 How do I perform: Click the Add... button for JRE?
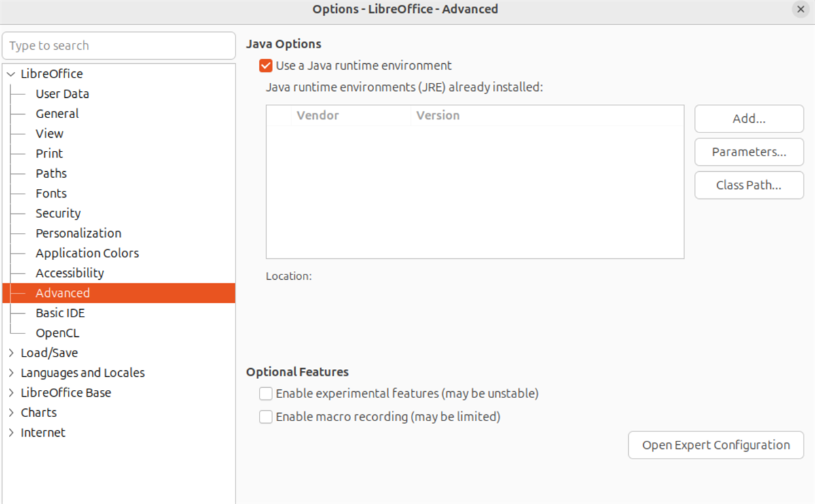pos(749,119)
